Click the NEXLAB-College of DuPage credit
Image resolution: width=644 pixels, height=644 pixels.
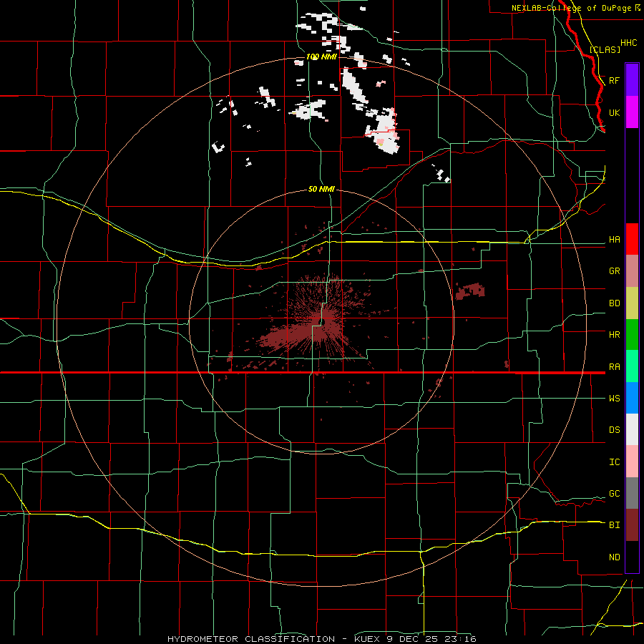576,8
